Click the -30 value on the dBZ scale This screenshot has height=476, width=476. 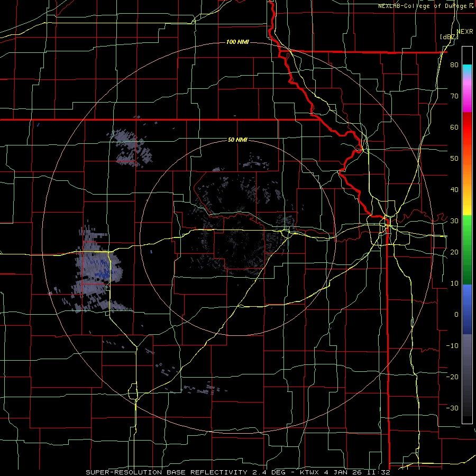[x=452, y=408]
